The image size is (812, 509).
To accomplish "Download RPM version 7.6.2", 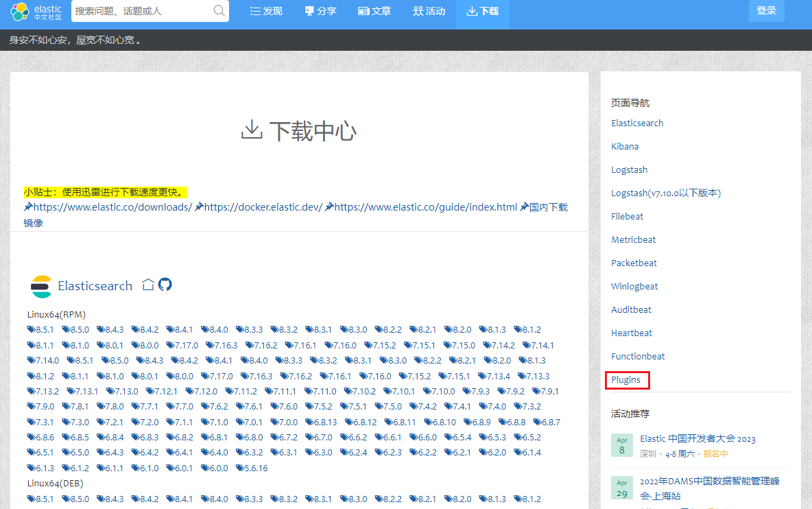I will click(215, 407).
